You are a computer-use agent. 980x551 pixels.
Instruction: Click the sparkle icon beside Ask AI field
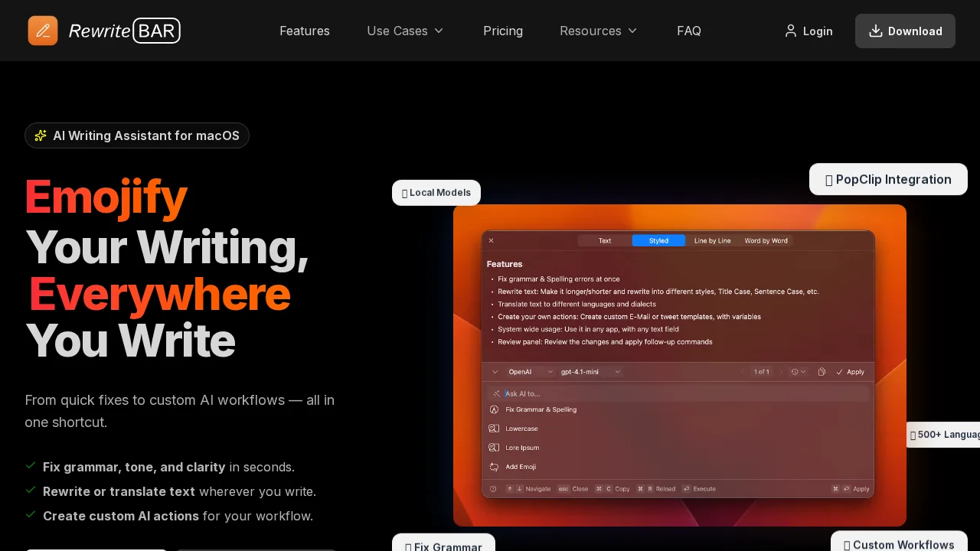496,393
